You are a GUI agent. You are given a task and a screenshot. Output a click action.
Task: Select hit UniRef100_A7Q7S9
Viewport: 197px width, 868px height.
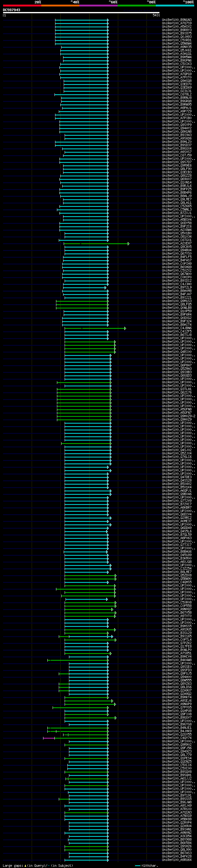point(177,23)
